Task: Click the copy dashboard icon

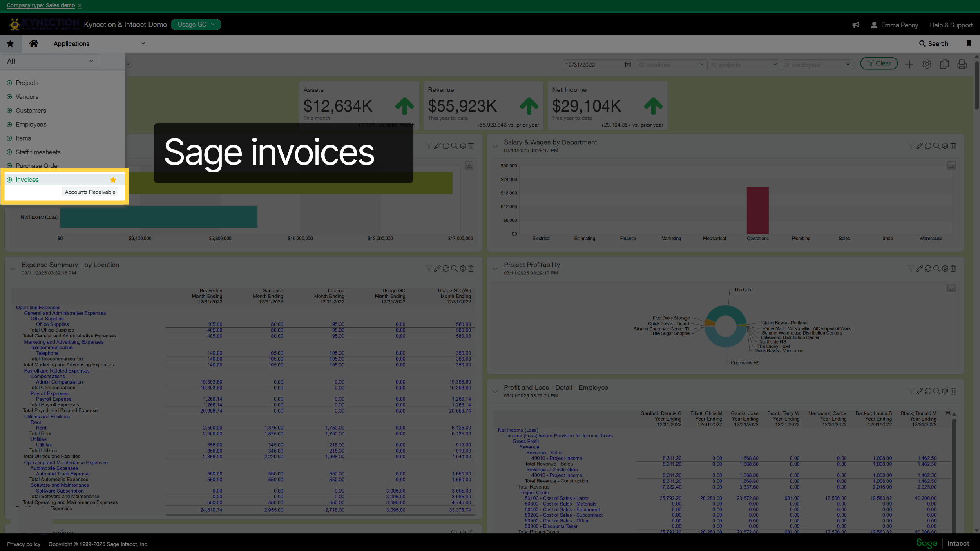Action: pyautogui.click(x=944, y=64)
